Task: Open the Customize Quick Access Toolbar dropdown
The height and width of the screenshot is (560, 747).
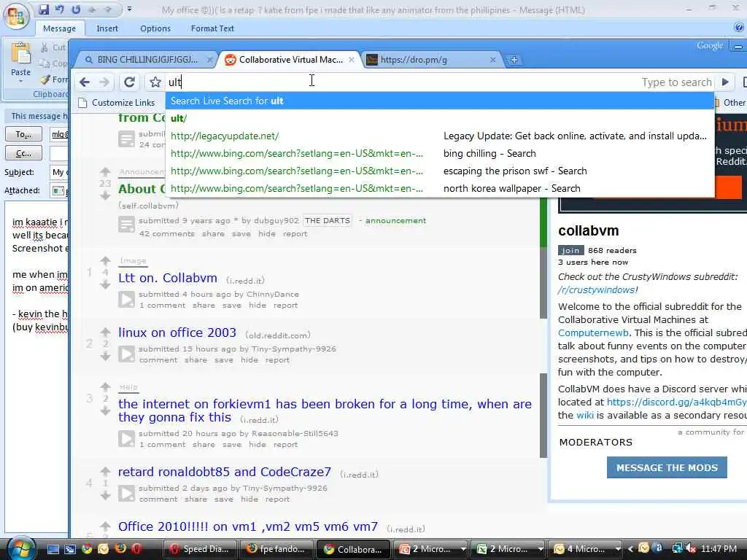Action: 129,9
